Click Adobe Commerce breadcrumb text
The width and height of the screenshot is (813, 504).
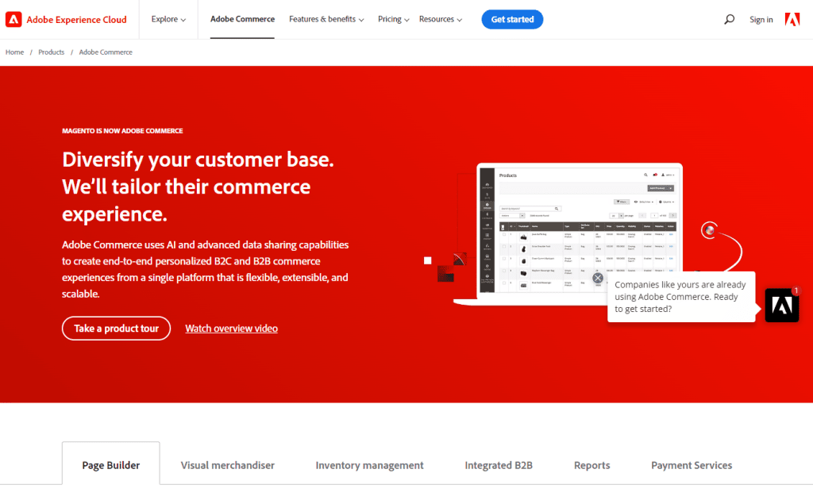[106, 52]
